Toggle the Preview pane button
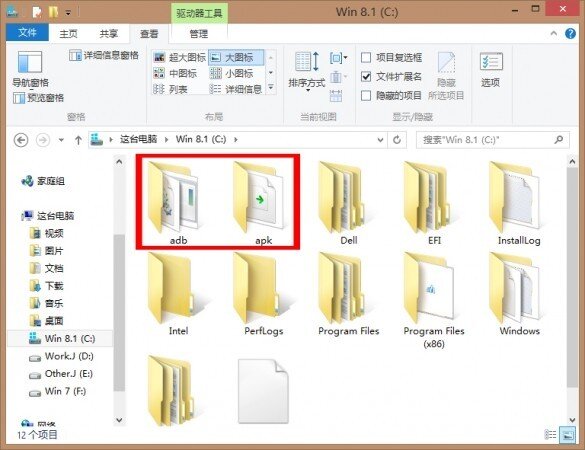This screenshot has height=450, width=585. click(38, 98)
